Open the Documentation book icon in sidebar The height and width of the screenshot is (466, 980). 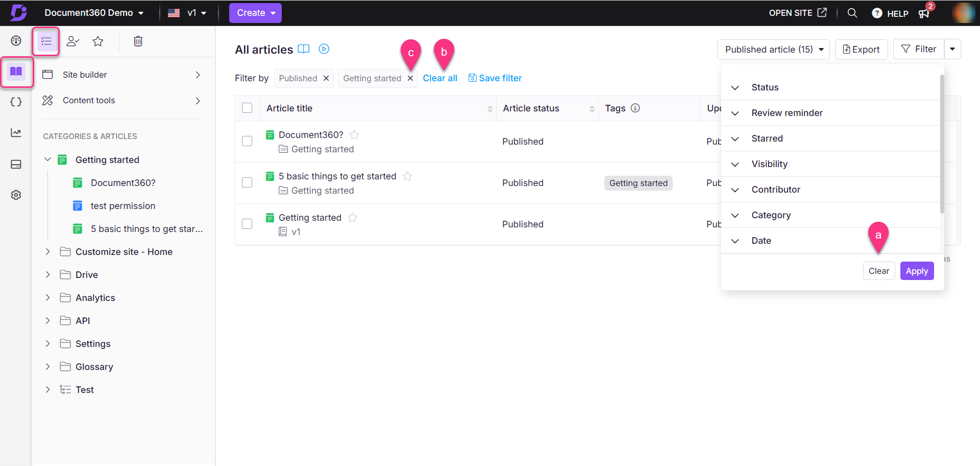16,72
